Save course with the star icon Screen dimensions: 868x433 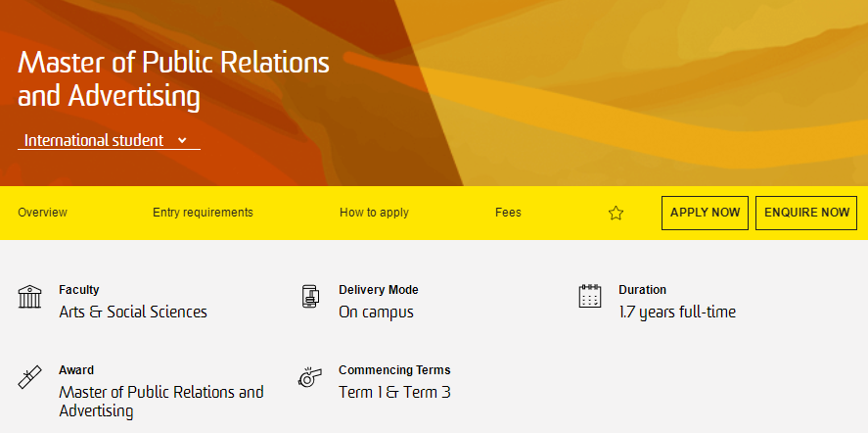(616, 213)
